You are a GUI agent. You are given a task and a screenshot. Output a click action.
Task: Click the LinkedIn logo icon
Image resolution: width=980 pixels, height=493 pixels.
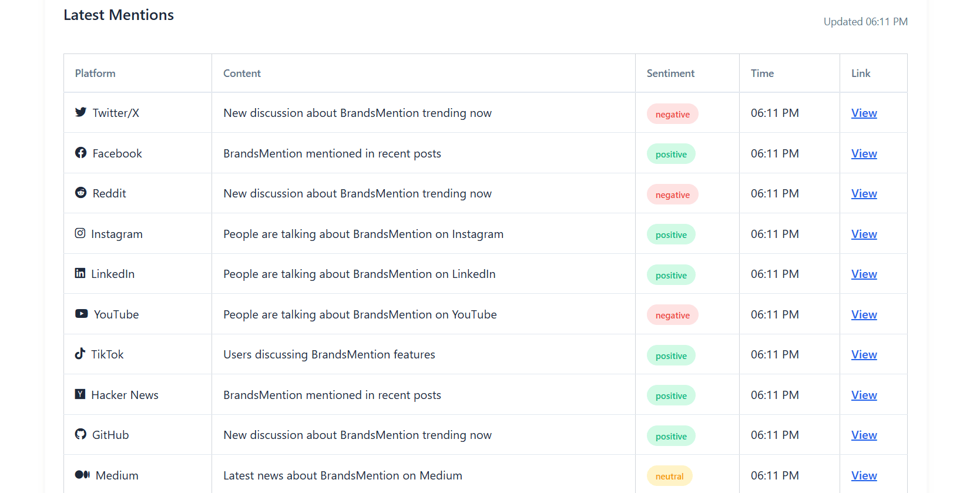[80, 273]
